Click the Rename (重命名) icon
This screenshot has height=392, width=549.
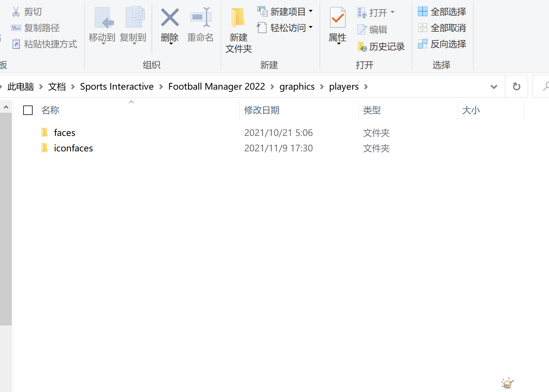[x=201, y=17]
